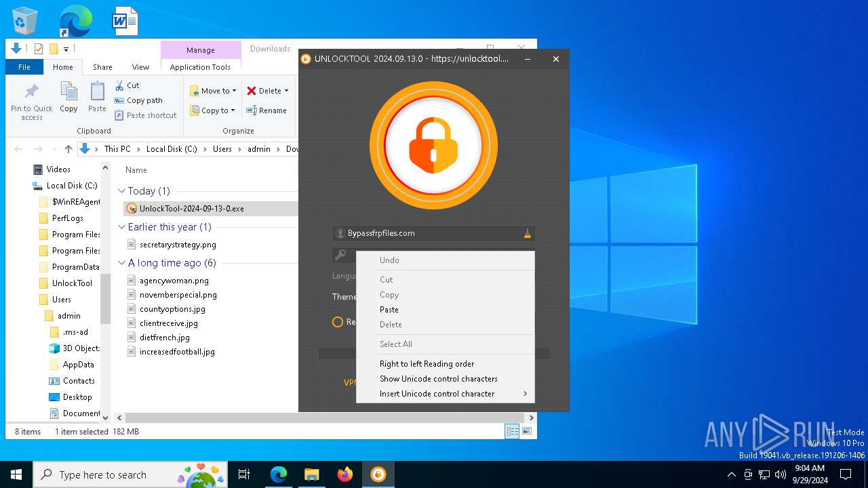
Task: Click the user avatar icon beside Bypassfrpfiles.com
Action: [x=340, y=234]
